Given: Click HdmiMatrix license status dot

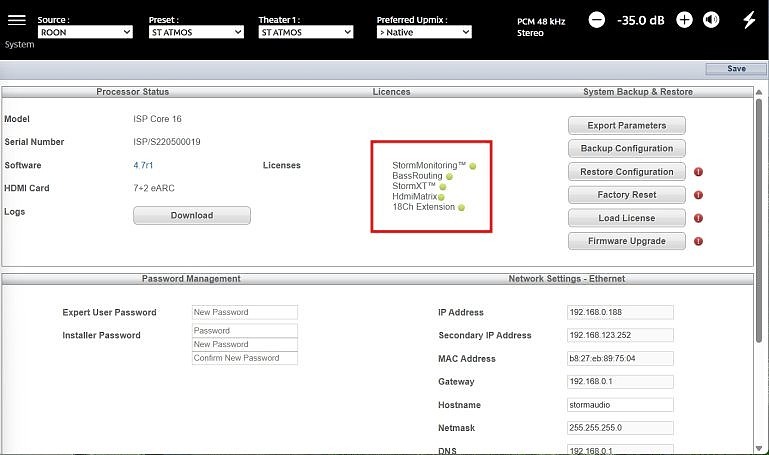Looking at the screenshot, I should (441, 197).
